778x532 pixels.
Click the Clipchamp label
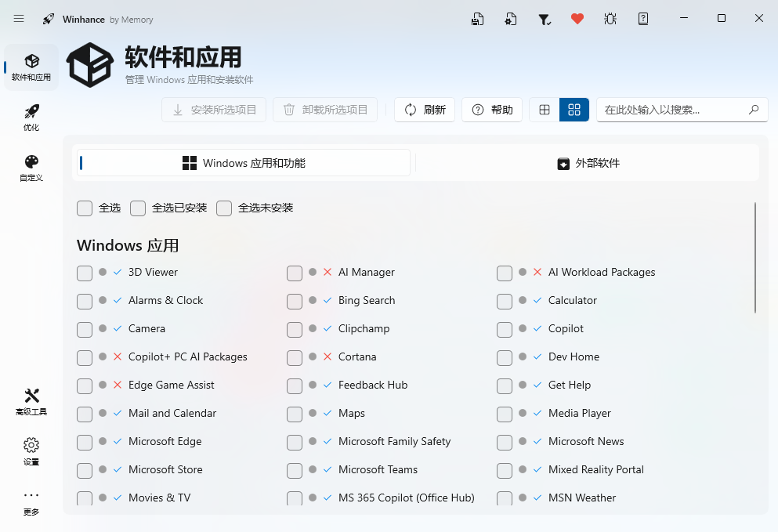(x=364, y=328)
